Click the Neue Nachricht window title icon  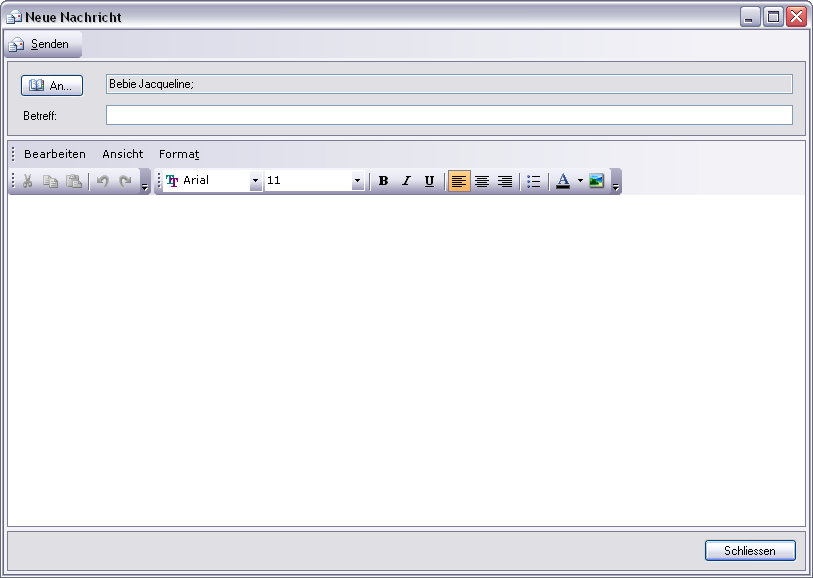(x=14, y=17)
